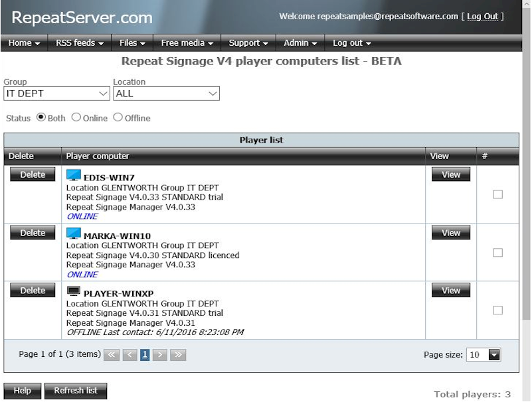Tick the checkbox for EDIS-WIN7 row

[x=497, y=194]
